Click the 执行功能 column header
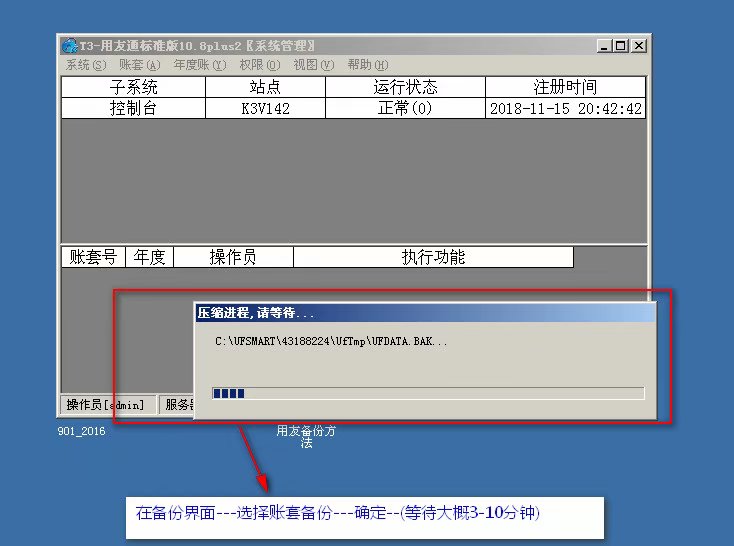The image size is (734, 546). (x=433, y=257)
